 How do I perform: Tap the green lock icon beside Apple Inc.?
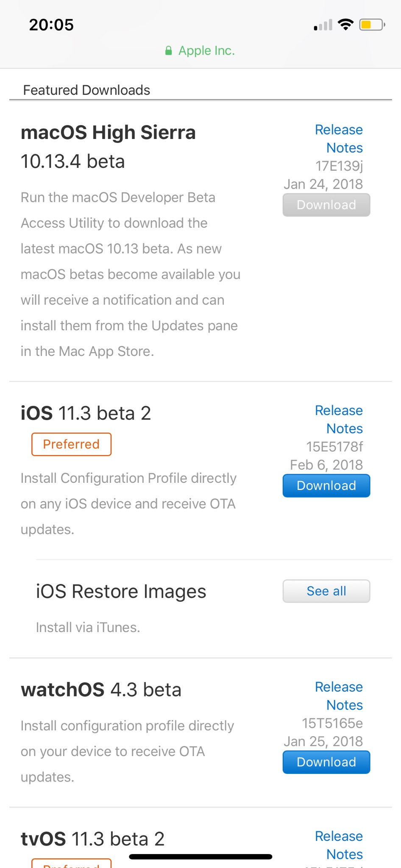coord(168,51)
